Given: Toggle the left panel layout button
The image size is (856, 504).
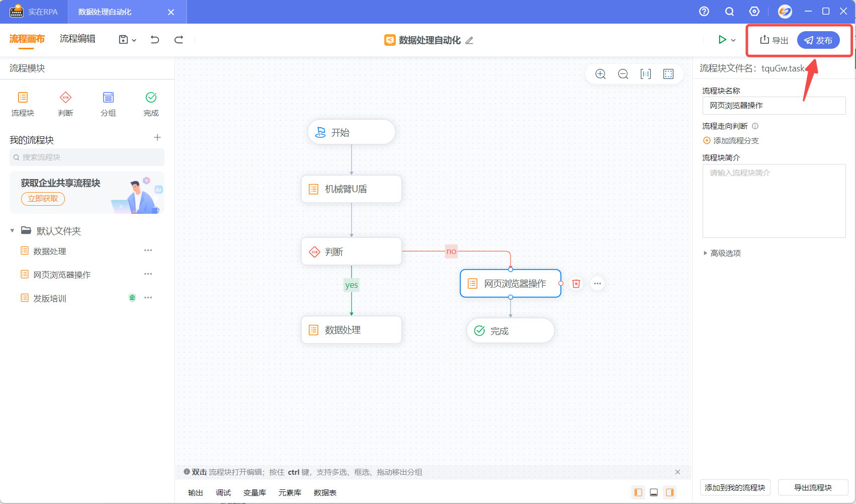Looking at the screenshot, I should point(638,492).
